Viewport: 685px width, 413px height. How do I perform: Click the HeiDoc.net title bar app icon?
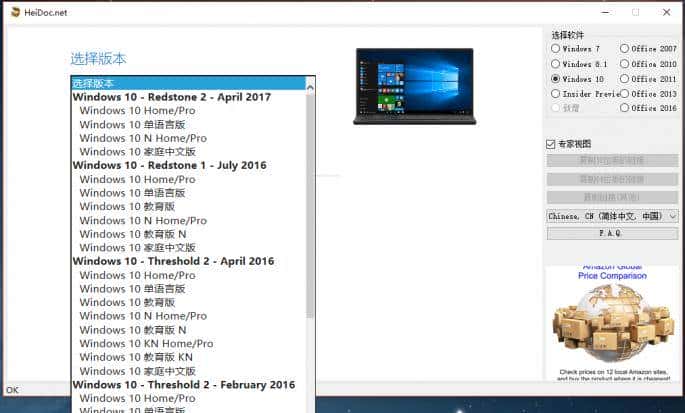[15, 12]
